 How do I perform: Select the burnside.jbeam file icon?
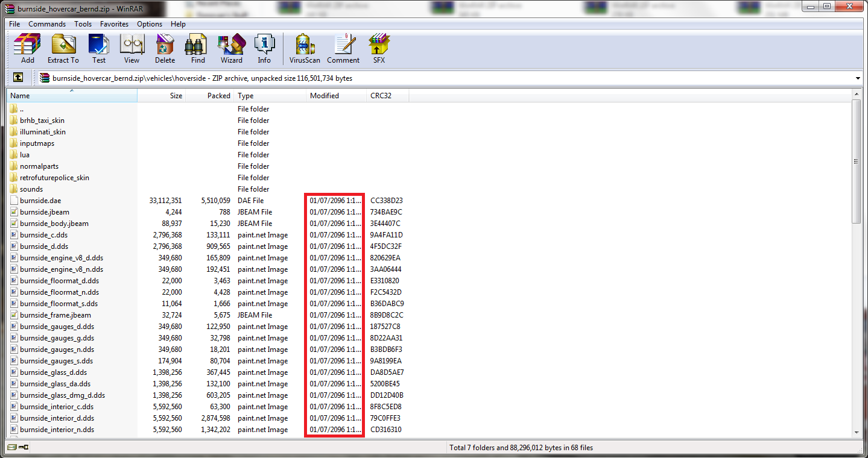click(14, 212)
